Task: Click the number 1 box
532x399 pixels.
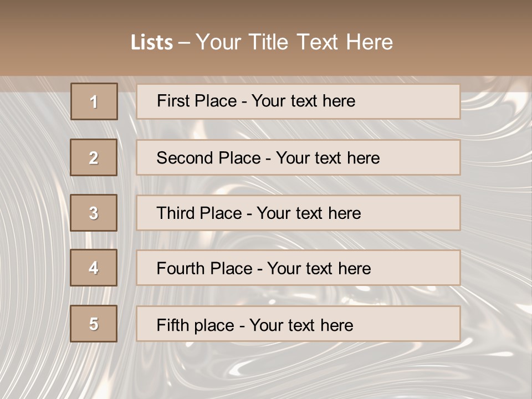Action: tap(94, 101)
